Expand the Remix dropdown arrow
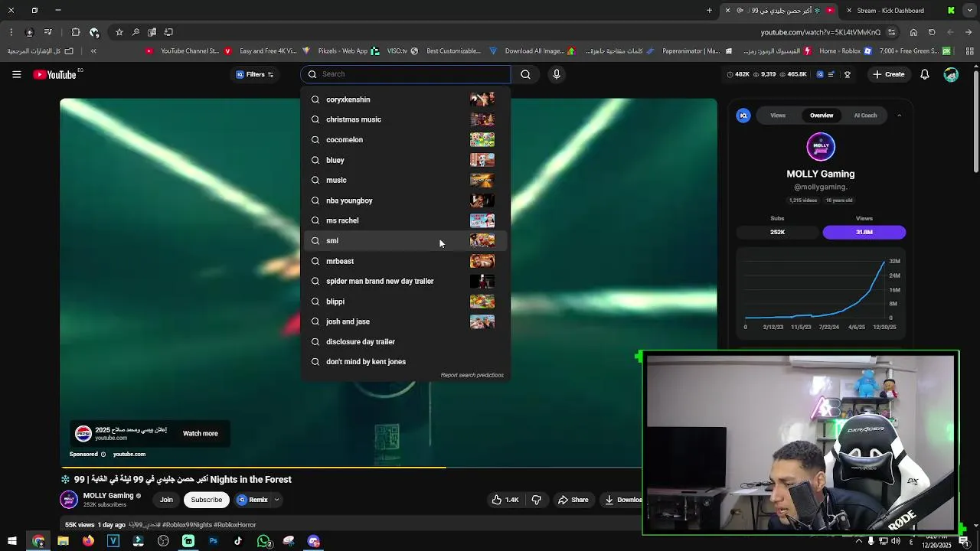The height and width of the screenshot is (551, 980). [276, 500]
